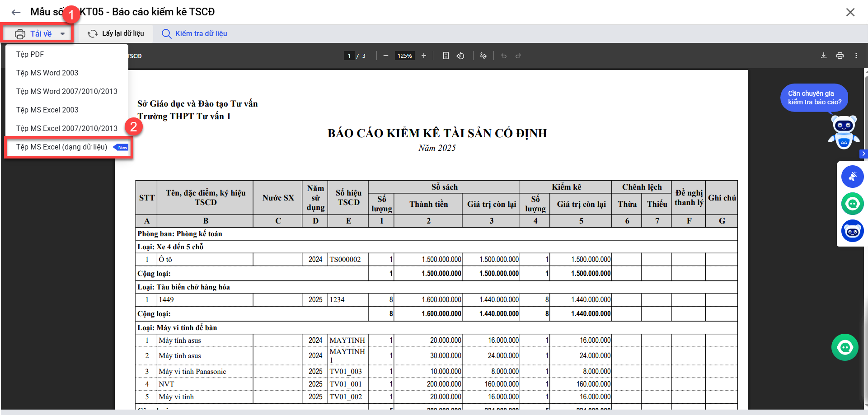Click the page number input field

point(349,56)
